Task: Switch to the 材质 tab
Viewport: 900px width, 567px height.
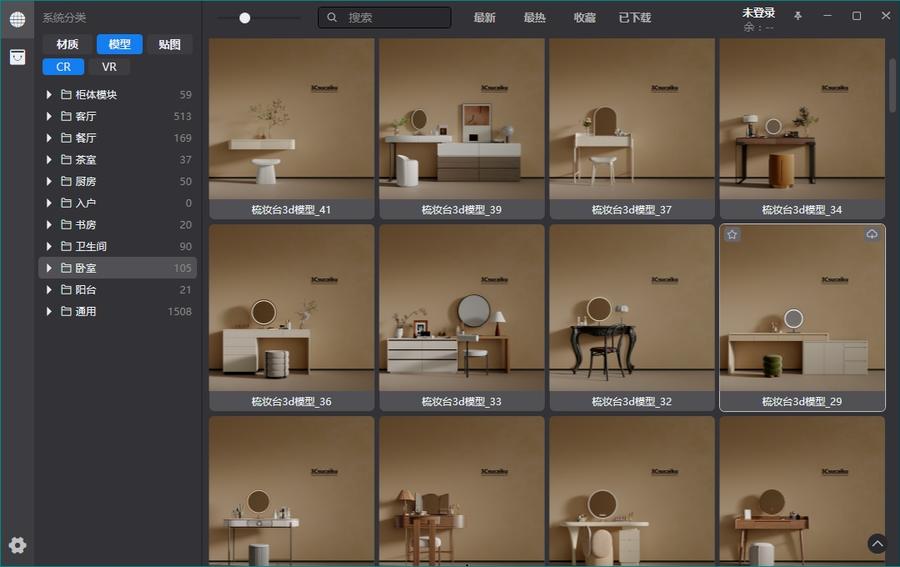Action: (x=67, y=44)
